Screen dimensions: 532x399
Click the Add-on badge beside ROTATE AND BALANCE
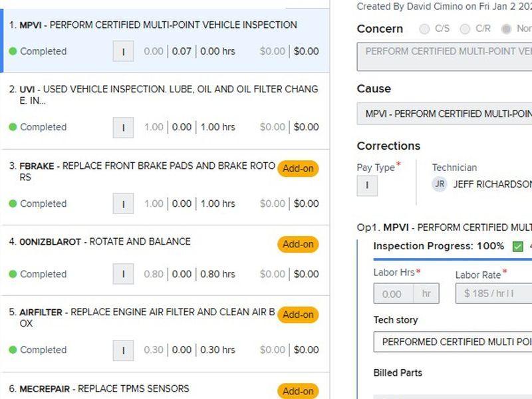299,244
